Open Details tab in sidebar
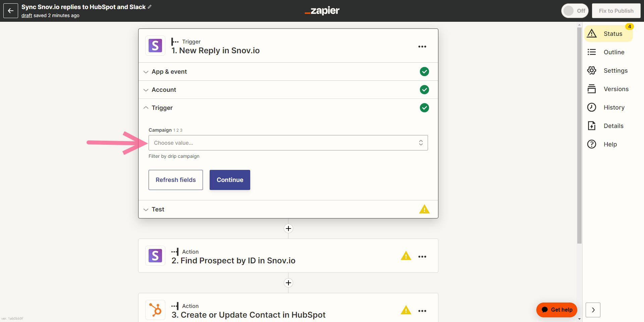 pos(608,126)
